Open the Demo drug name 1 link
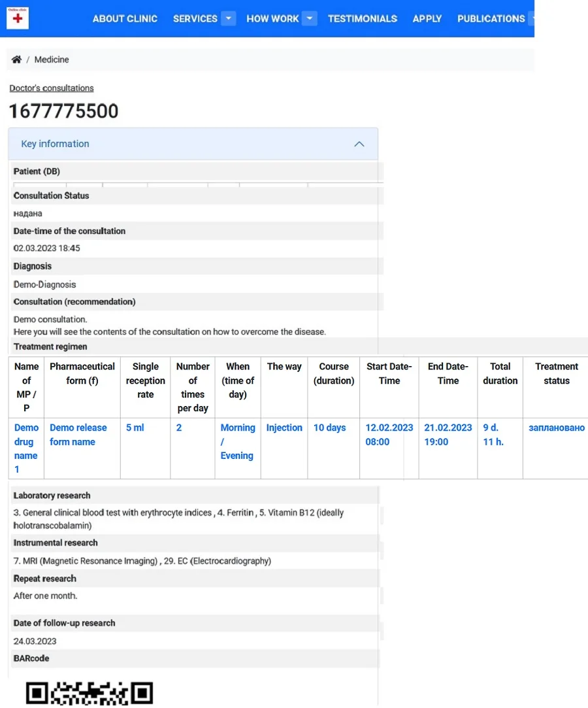This screenshot has width=588, height=708. pos(26,448)
